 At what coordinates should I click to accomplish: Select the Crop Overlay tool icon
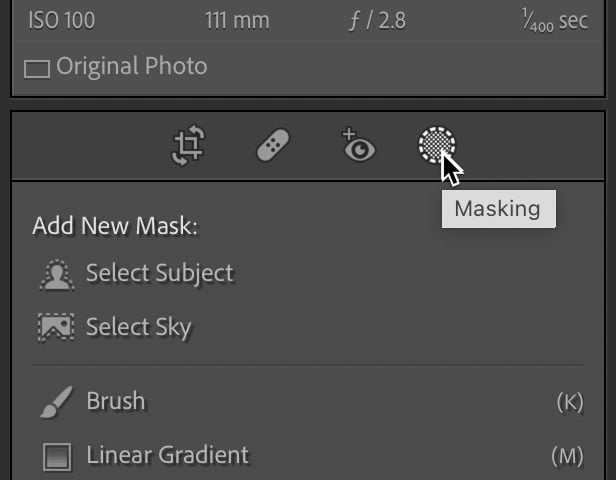click(x=189, y=145)
